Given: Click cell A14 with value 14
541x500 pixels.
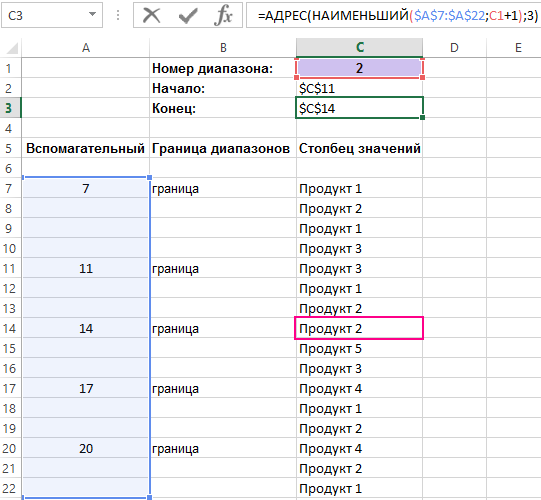Looking at the screenshot, I should pyautogui.click(x=86, y=328).
